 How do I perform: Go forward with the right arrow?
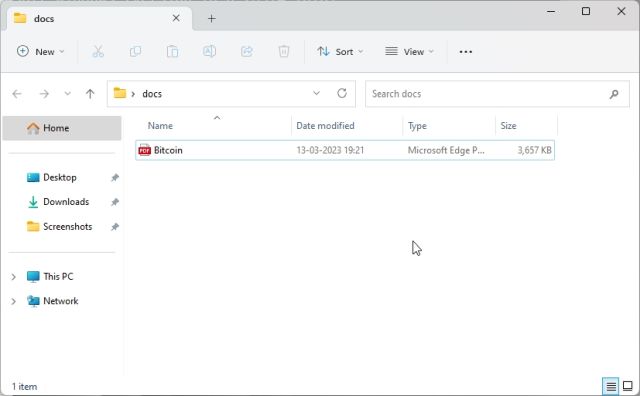(x=44, y=94)
